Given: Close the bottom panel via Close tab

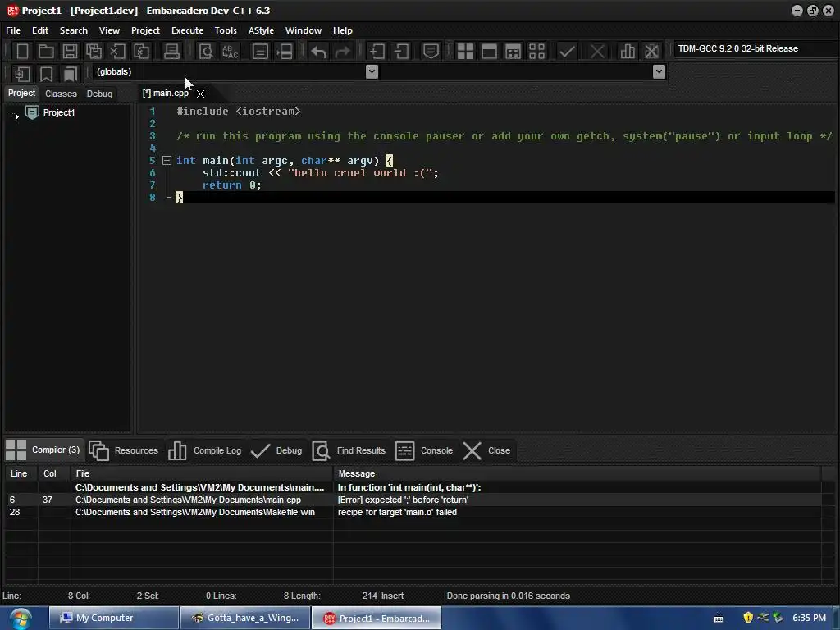Looking at the screenshot, I should [x=486, y=450].
